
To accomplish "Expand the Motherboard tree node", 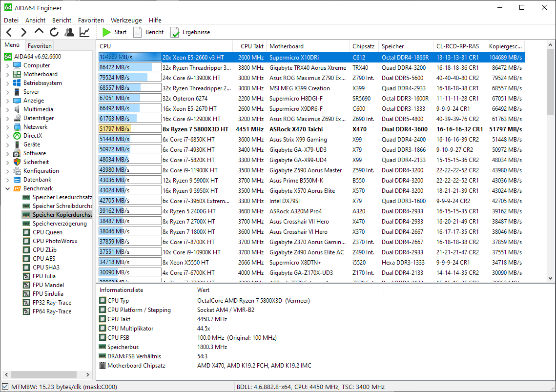I will pyautogui.click(x=7, y=75).
